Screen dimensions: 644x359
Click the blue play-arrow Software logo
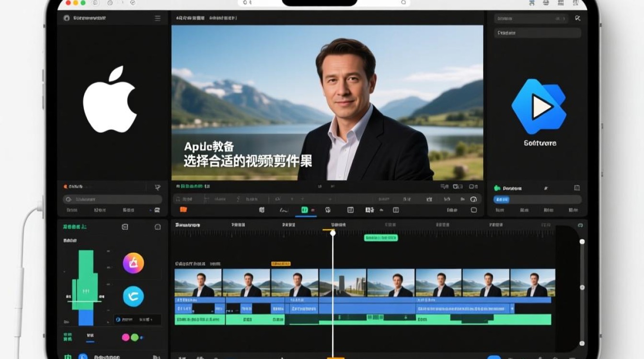(539, 107)
